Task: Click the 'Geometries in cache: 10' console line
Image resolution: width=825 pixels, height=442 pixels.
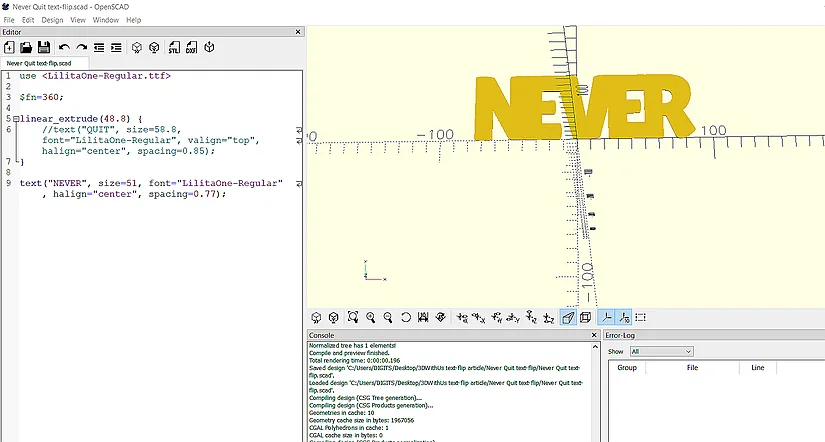Action: (x=341, y=413)
